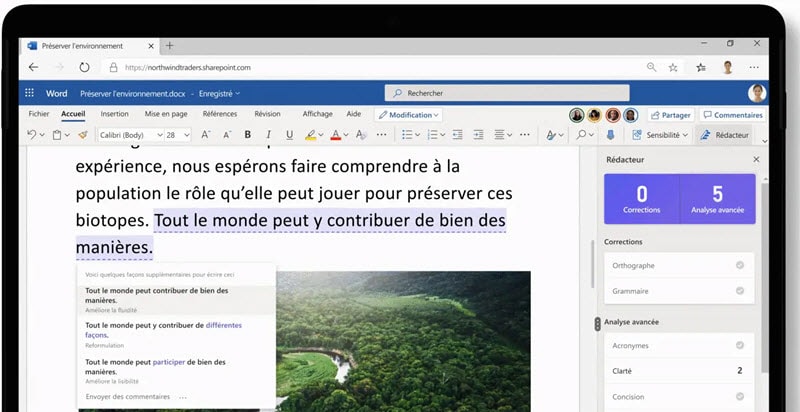Open the Grammaire corrections row

pyautogui.click(x=679, y=291)
